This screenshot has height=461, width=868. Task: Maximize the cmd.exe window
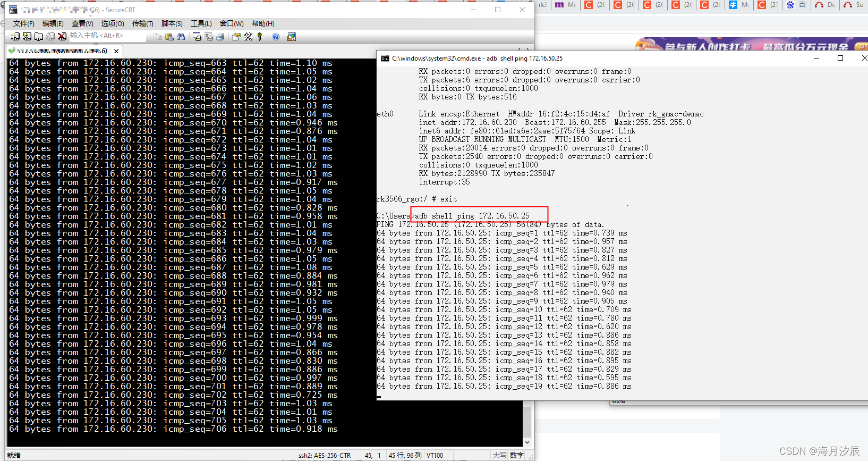(840, 58)
